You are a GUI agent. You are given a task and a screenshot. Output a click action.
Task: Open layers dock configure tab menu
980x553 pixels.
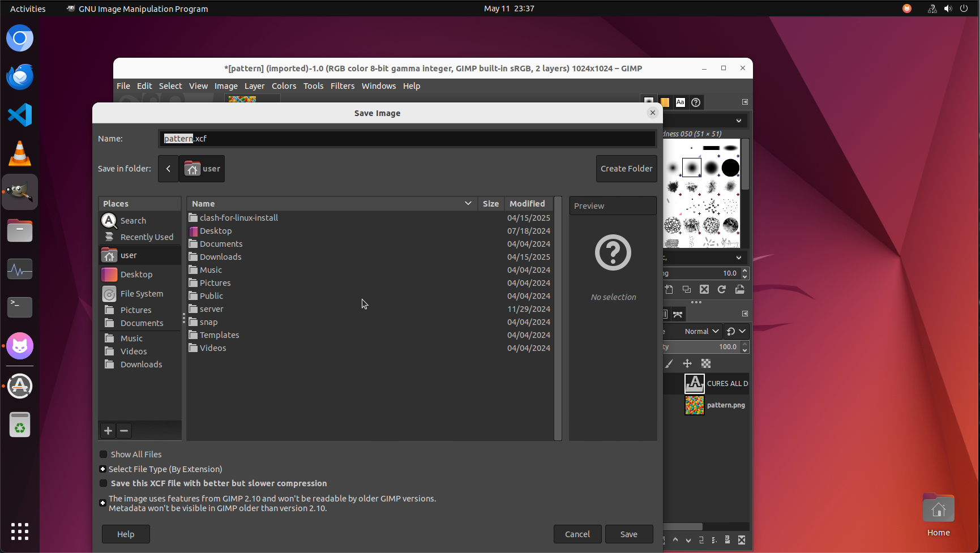coord(745,314)
